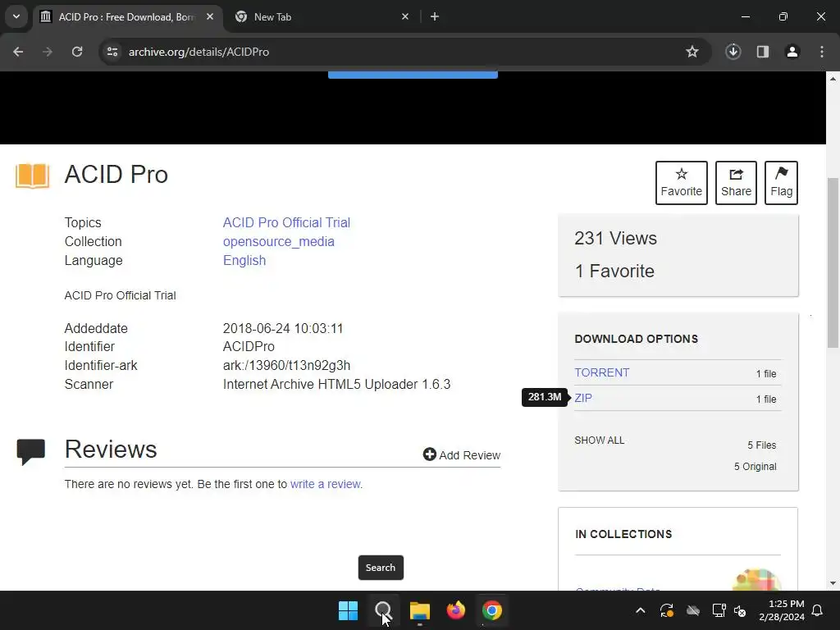Bookmark this page with the star
The image size is (840, 630).
(x=692, y=52)
